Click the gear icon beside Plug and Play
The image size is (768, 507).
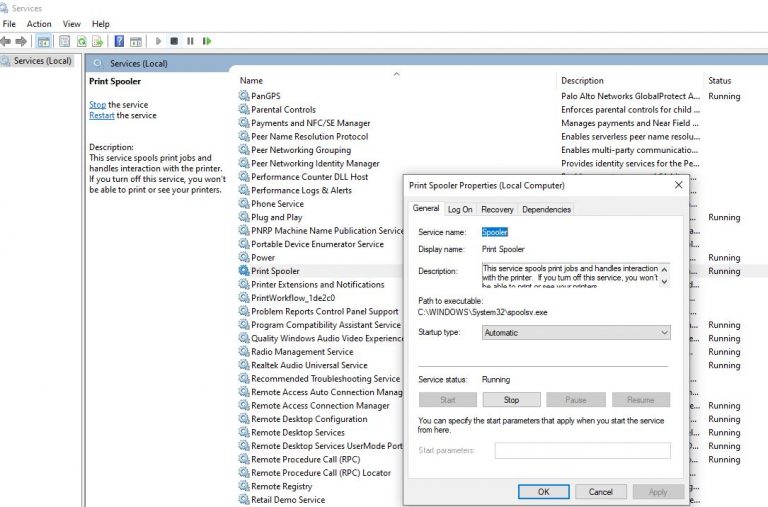pyautogui.click(x=243, y=217)
